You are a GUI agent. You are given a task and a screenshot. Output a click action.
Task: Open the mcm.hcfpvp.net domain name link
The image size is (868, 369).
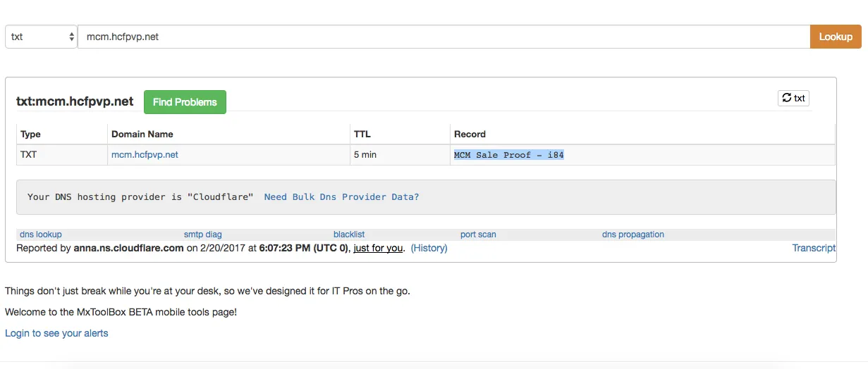[x=145, y=154]
